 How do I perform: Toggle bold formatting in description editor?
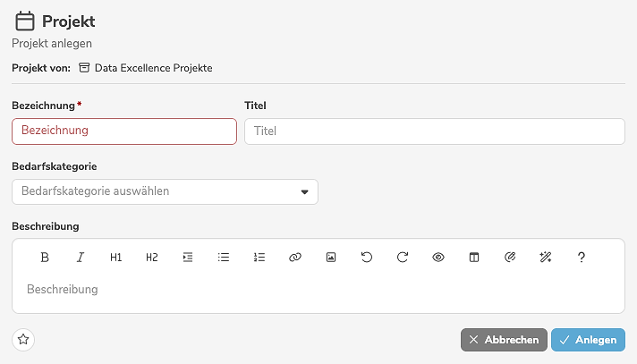pos(45,258)
